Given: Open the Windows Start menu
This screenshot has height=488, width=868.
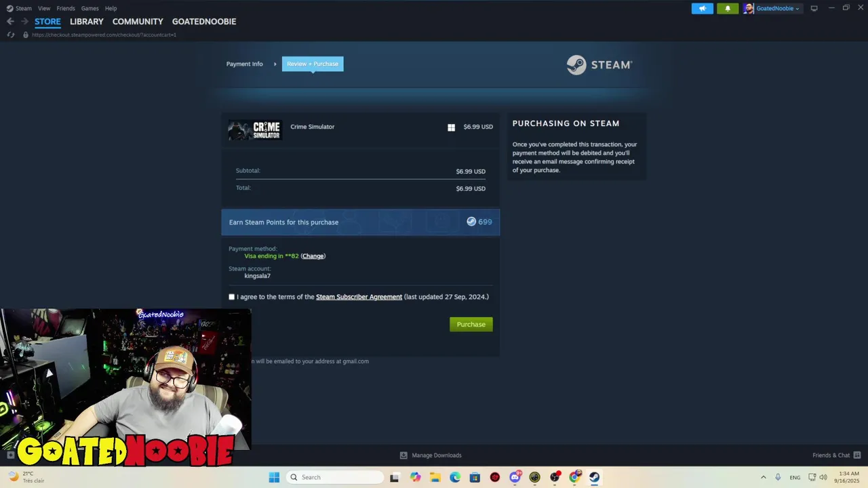Looking at the screenshot, I should click(x=274, y=477).
